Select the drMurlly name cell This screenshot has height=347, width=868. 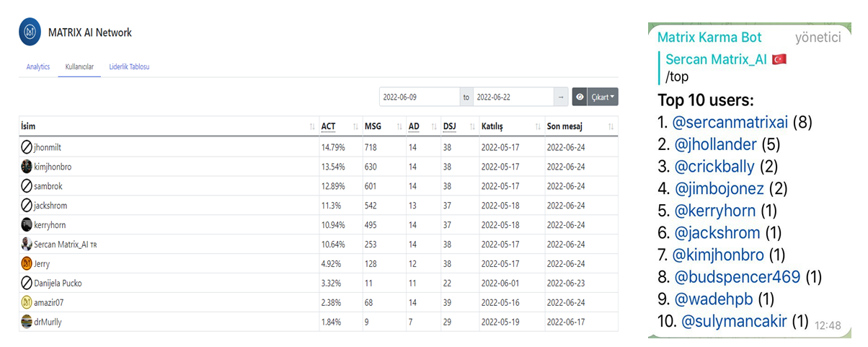pyautogui.click(x=169, y=322)
